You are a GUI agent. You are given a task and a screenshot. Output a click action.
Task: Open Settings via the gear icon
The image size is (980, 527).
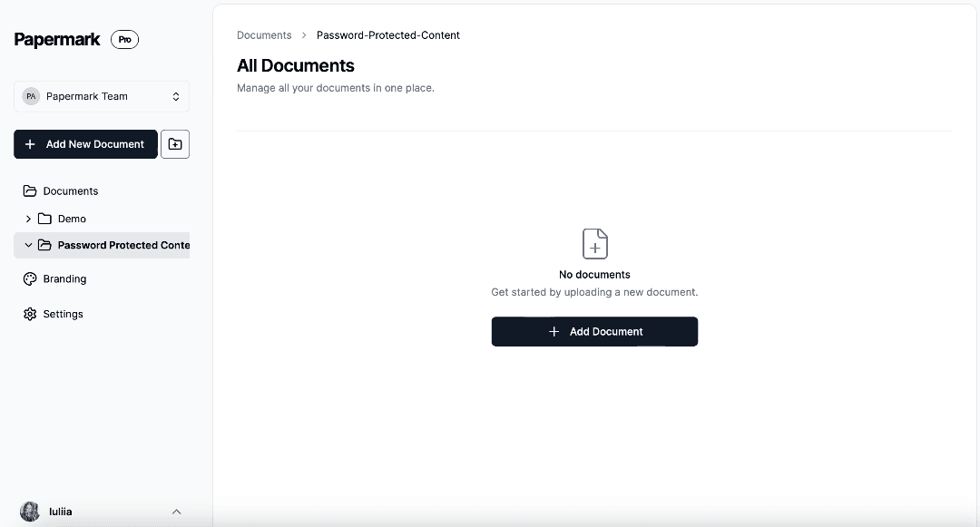click(x=30, y=314)
